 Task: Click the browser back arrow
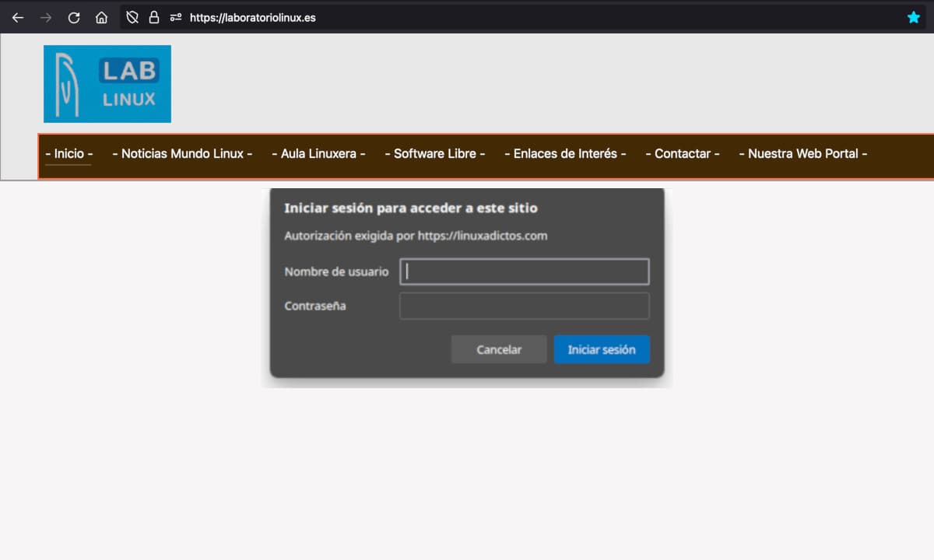pos(18,17)
